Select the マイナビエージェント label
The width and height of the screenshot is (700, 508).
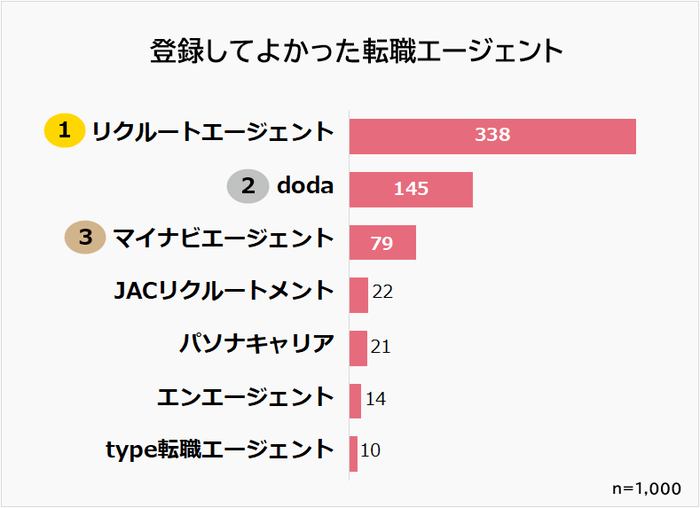coord(222,238)
